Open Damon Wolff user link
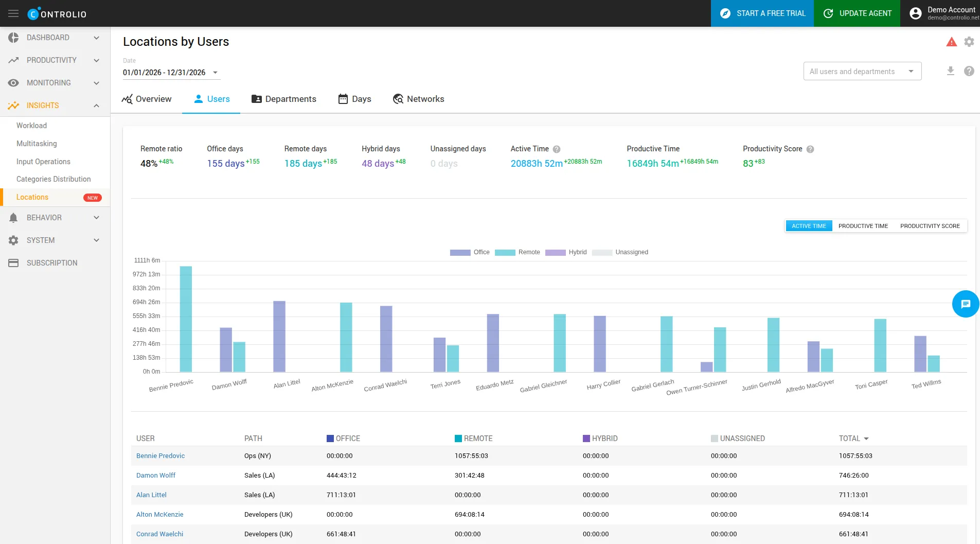980x544 pixels. 156,476
